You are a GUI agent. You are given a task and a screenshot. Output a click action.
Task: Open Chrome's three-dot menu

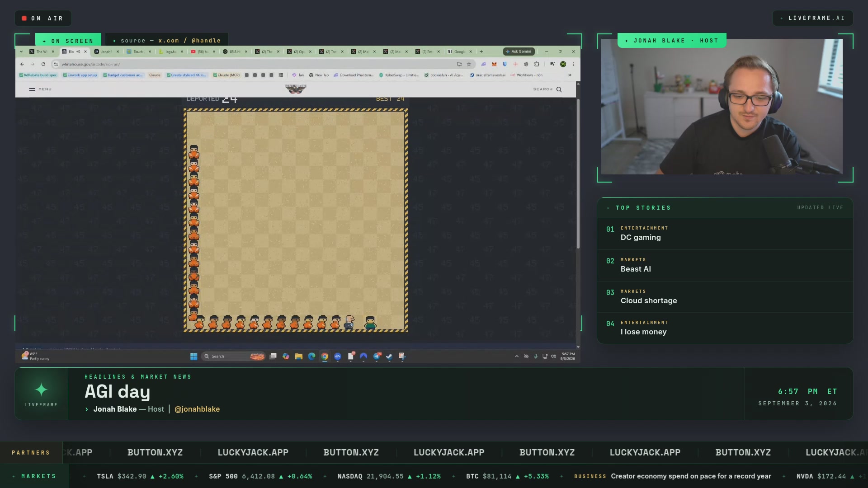pos(573,64)
